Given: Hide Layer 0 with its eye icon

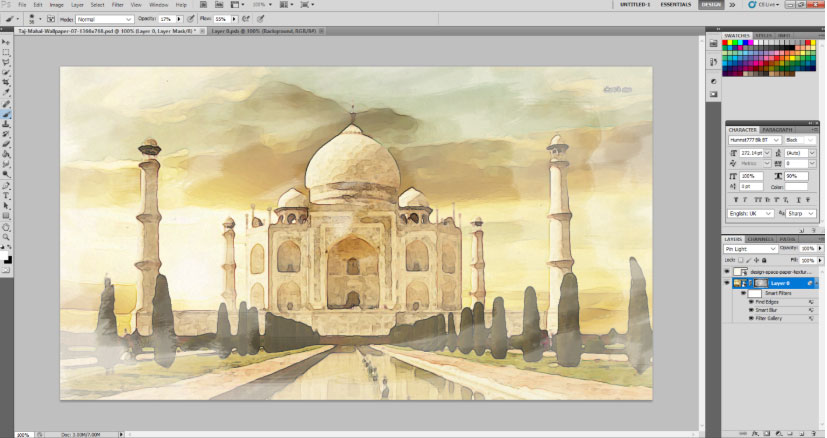Looking at the screenshot, I should (x=727, y=283).
